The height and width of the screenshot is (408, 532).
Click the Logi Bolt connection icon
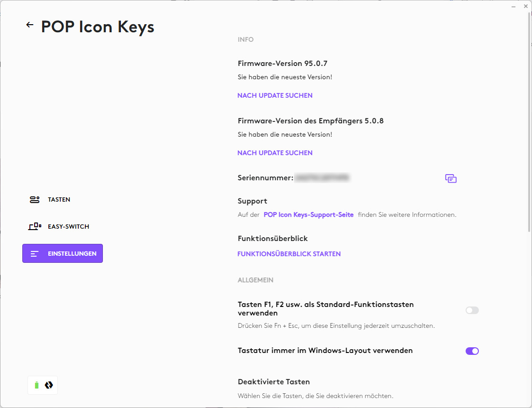point(49,385)
